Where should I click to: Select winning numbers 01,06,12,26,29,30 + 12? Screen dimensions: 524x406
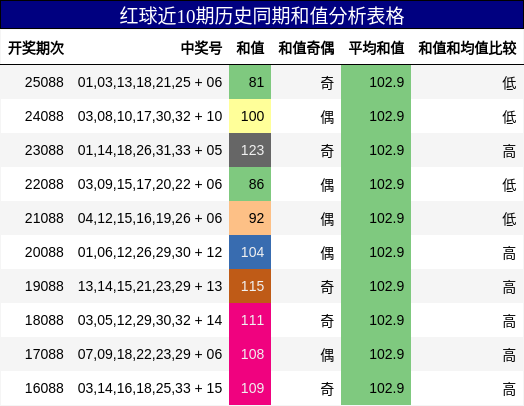150,252
